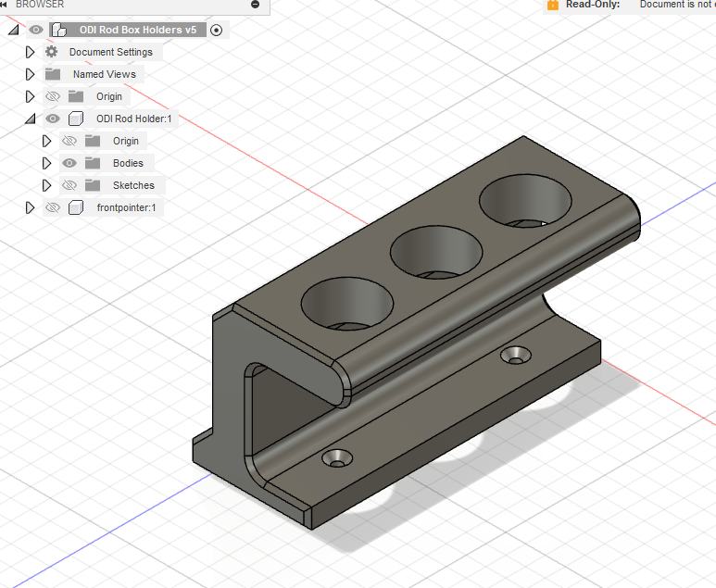Expand the Named Views folder

[31, 74]
